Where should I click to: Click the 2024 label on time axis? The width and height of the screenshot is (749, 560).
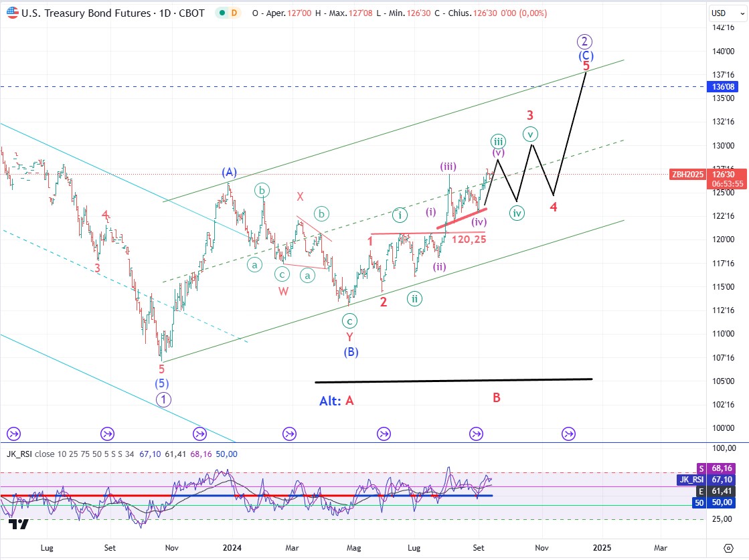coord(232,547)
